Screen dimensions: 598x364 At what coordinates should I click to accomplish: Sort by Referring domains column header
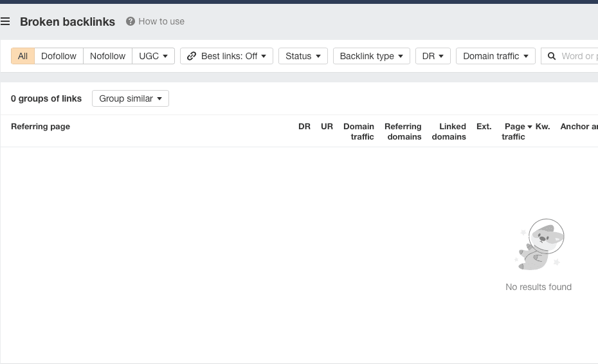tap(403, 131)
